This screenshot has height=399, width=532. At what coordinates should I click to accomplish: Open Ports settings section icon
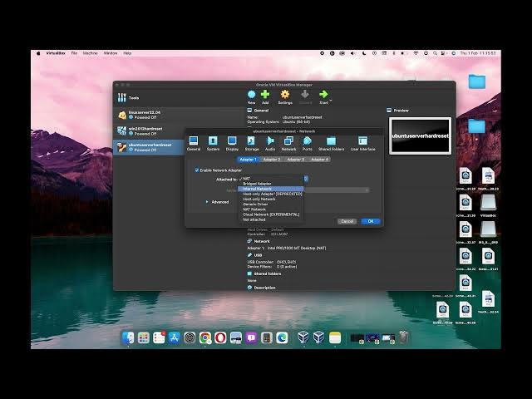[x=307, y=140]
